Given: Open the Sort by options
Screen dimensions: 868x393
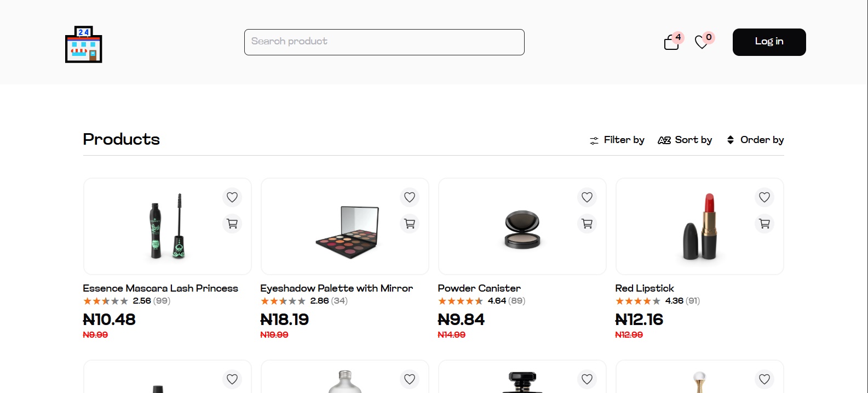Looking at the screenshot, I should (685, 140).
